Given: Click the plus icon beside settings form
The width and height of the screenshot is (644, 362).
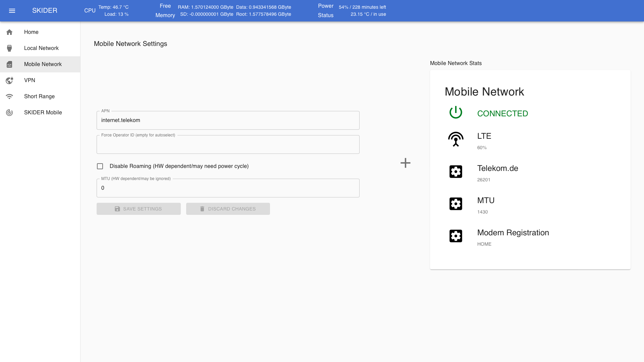Looking at the screenshot, I should (406, 163).
